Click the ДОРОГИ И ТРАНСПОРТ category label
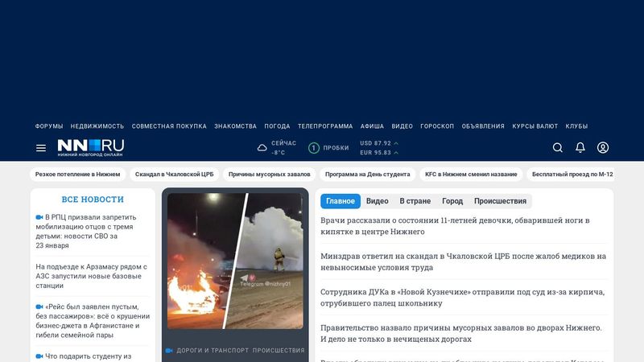Screen dimensions: 644x362 point(213,351)
